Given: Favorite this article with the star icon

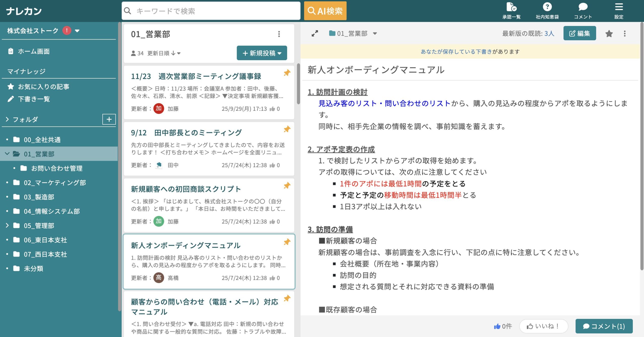Looking at the screenshot, I should (609, 33).
